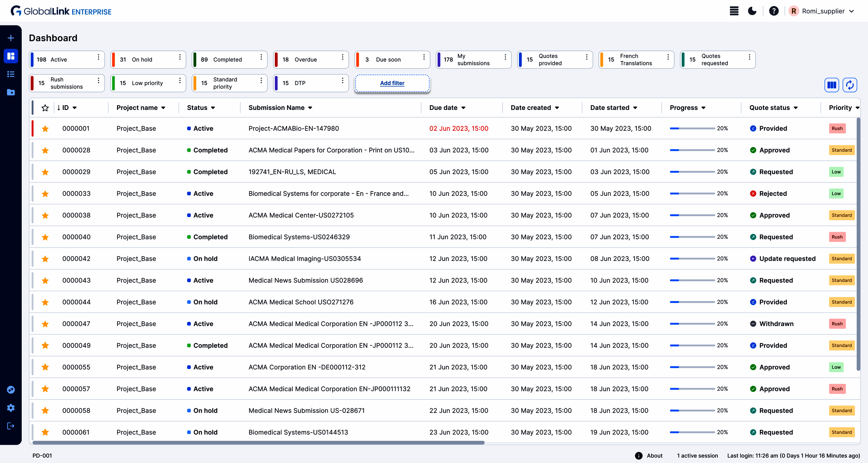Screen dimensions: 868x463
Task: Open the stacked list icon in header
Action: click(x=734, y=11)
